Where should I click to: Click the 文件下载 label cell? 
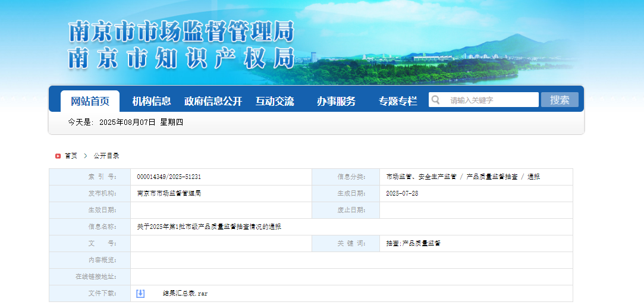(90, 294)
